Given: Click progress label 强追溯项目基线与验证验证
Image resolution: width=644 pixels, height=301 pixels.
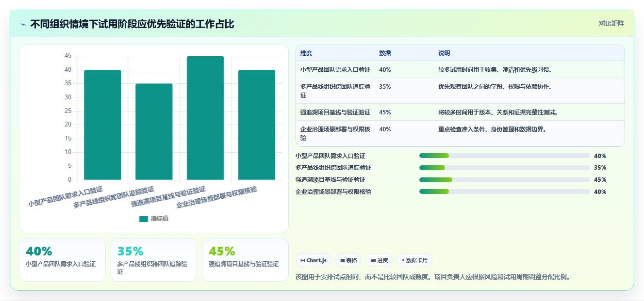Looking at the screenshot, I should click(x=330, y=180).
